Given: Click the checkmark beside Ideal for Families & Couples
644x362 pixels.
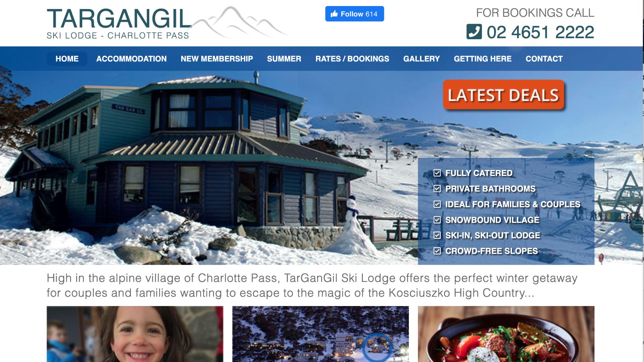Looking at the screenshot, I should tap(437, 204).
